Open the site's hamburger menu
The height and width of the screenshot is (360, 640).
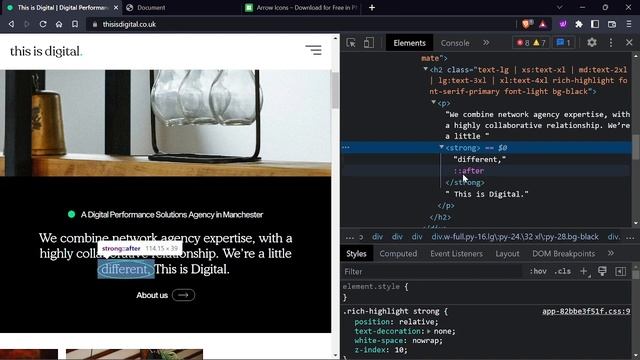coord(313,50)
